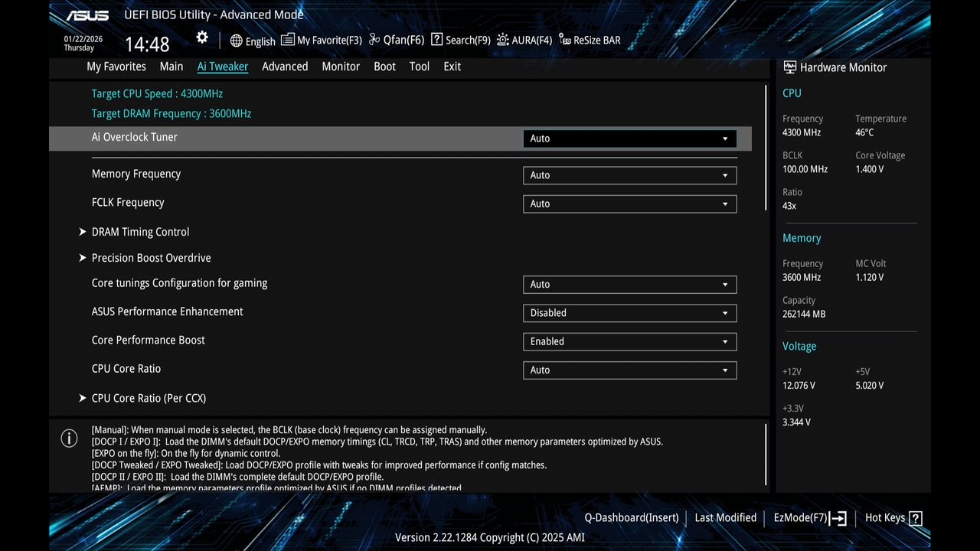Expand CPU Core Ratio (Per CCX)
Viewport: 980px width, 551px height.
149,398
